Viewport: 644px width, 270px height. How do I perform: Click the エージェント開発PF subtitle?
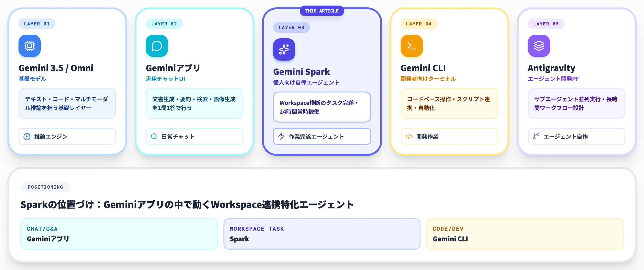point(553,79)
